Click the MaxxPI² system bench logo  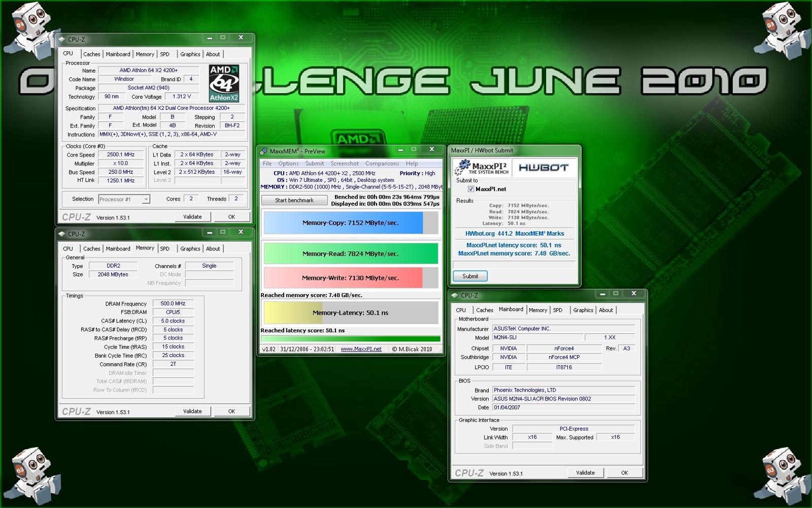(482, 167)
